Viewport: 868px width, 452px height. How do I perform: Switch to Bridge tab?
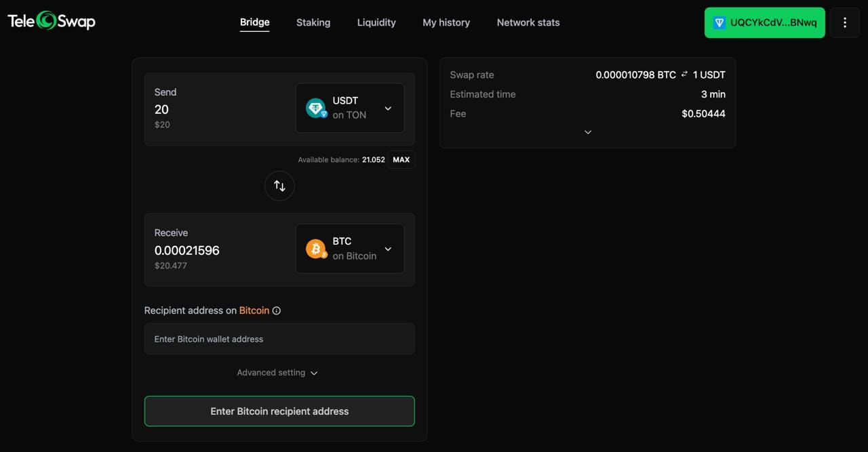point(255,22)
